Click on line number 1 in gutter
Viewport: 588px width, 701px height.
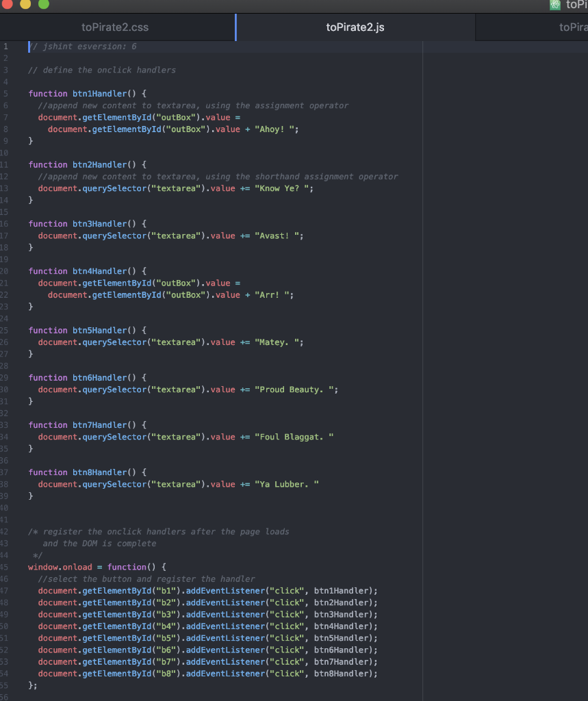(x=5, y=47)
